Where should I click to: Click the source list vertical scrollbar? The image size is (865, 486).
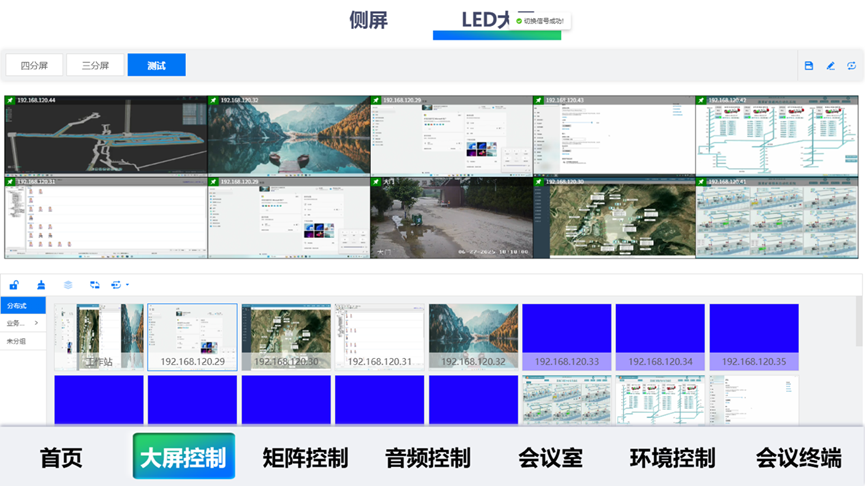click(x=858, y=320)
